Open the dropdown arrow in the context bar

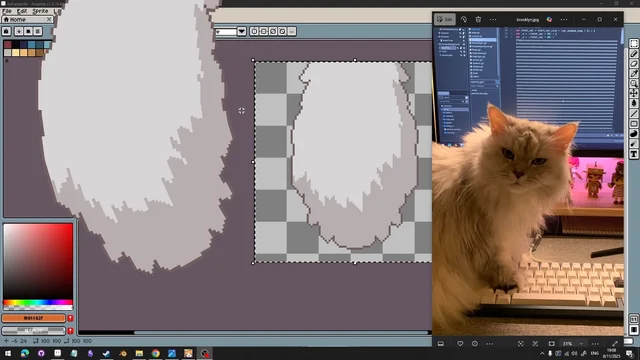click(x=241, y=31)
